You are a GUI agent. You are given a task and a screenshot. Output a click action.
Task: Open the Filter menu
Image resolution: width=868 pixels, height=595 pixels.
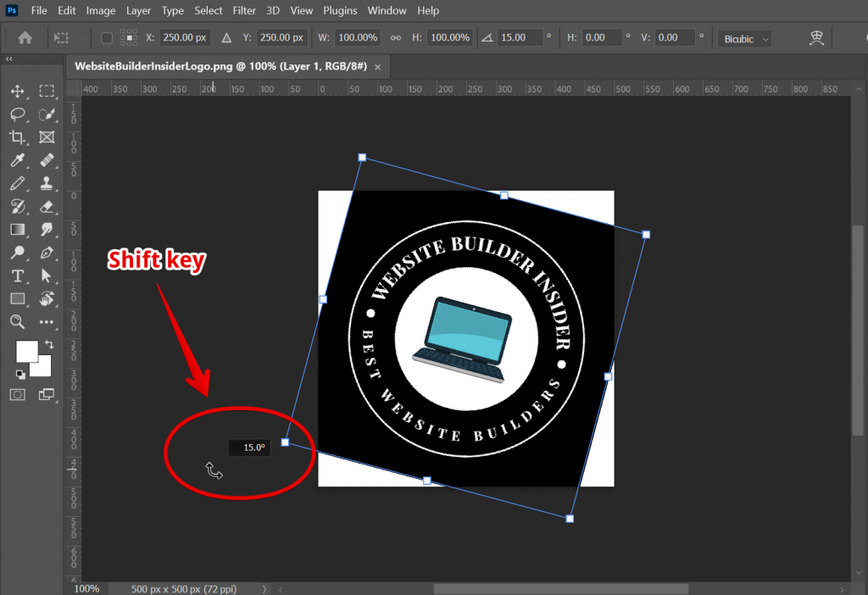pyautogui.click(x=243, y=10)
